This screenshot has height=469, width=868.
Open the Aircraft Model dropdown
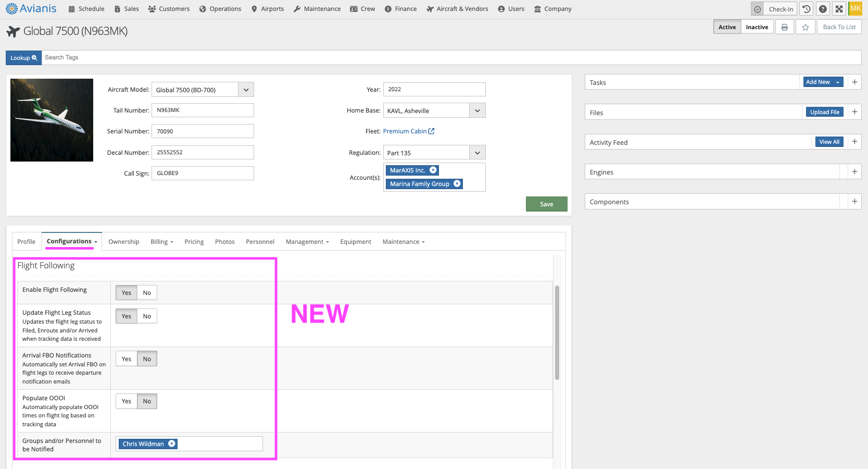246,90
